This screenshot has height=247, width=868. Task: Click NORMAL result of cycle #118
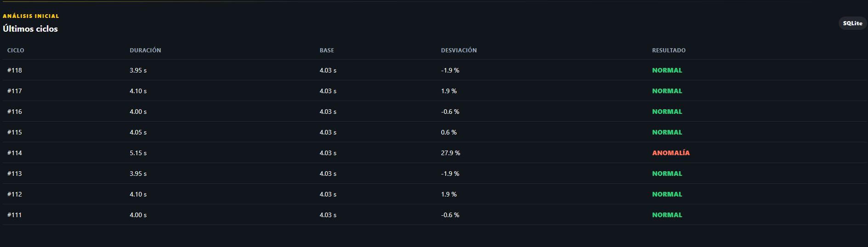click(x=667, y=70)
